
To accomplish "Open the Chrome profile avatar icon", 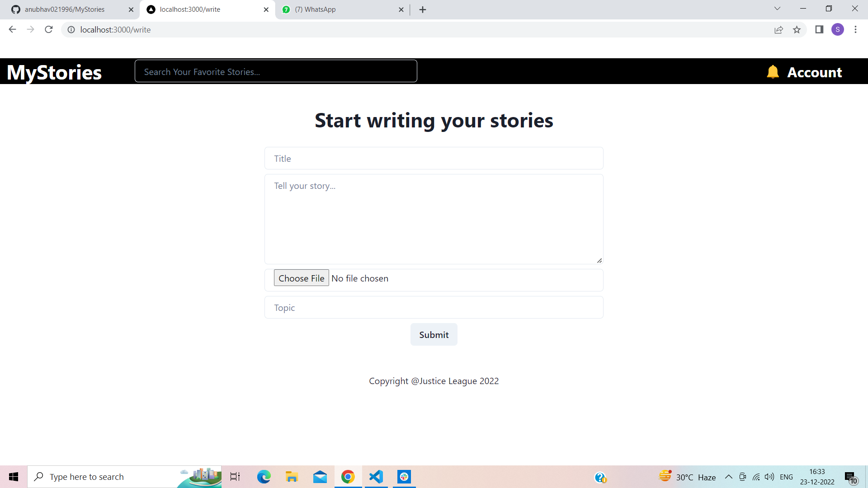I will coord(838,29).
